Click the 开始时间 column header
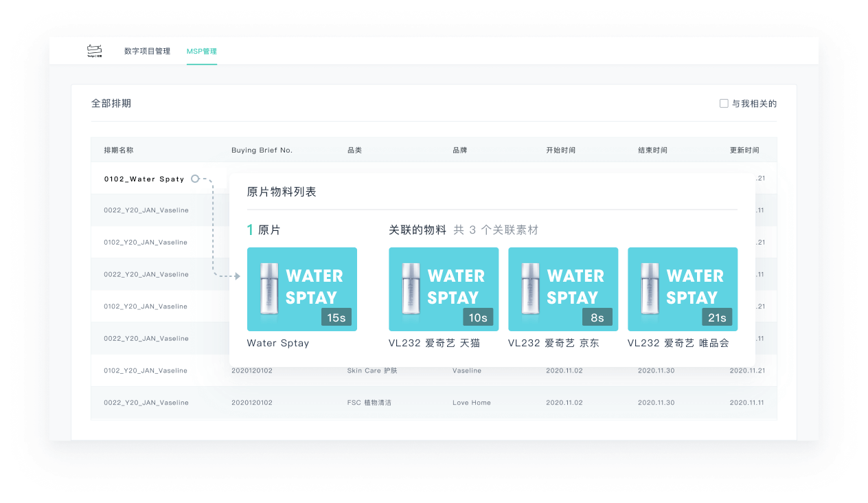This screenshot has width=868, height=503. pyautogui.click(x=560, y=150)
